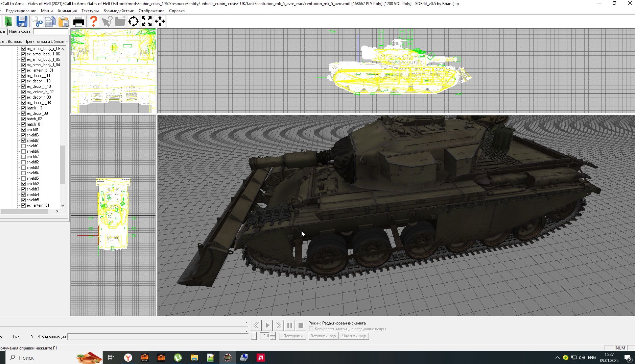The width and height of the screenshot is (635, 364).
Task: Click the tree vertical scrollbar thumb
Action: [63, 164]
